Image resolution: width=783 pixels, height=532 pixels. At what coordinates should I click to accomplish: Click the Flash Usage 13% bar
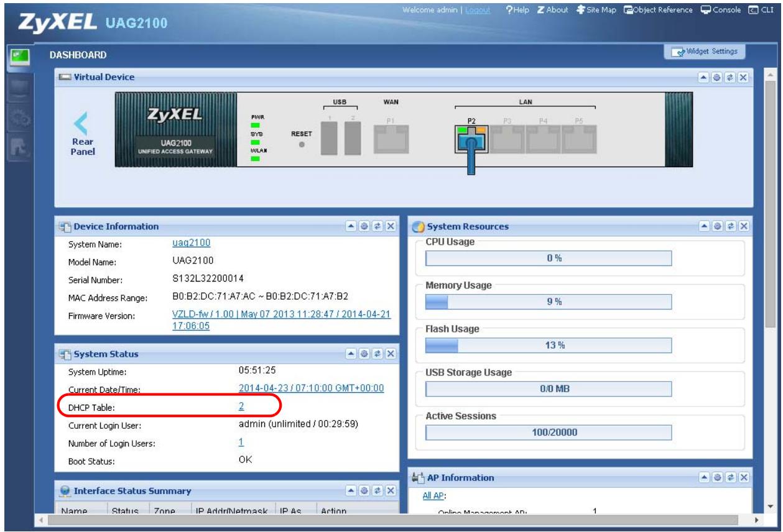point(549,345)
